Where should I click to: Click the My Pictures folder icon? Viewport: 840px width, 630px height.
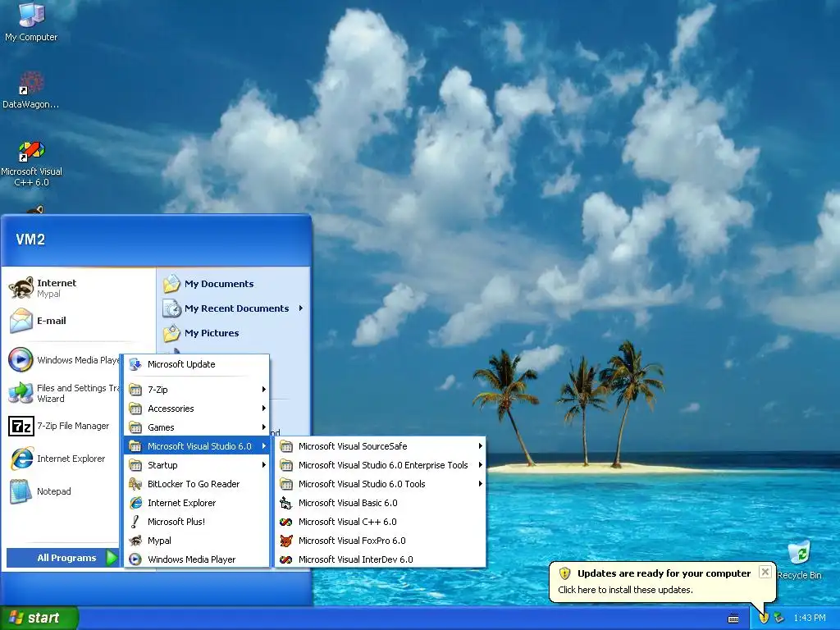pos(172,333)
